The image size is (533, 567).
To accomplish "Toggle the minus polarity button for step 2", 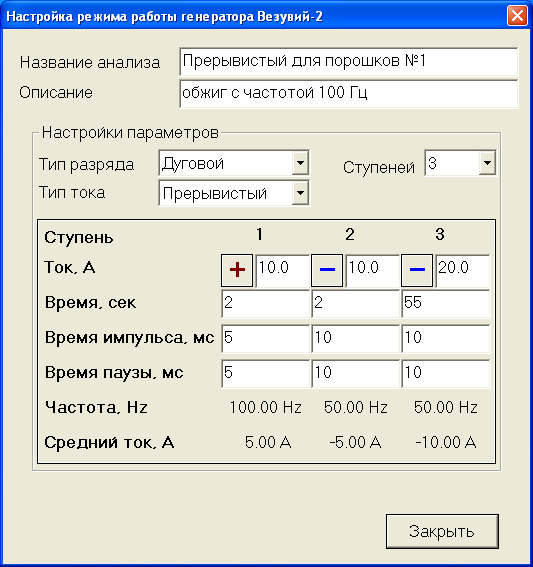I will pyautogui.click(x=327, y=270).
